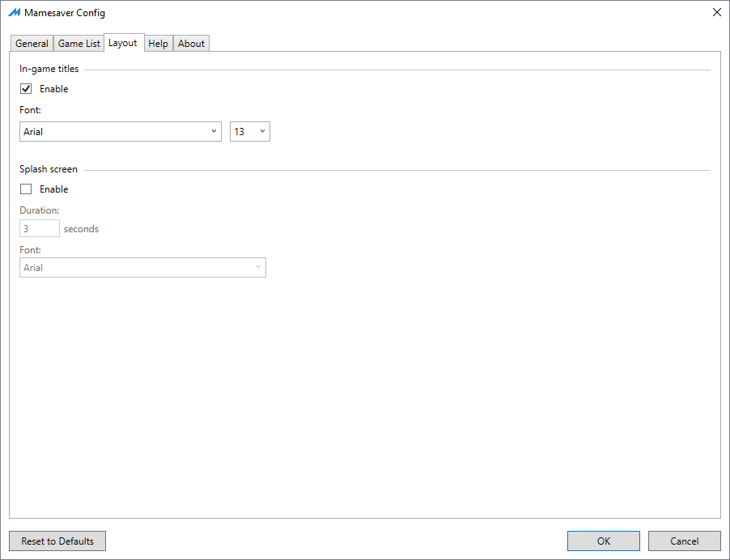The height and width of the screenshot is (560, 730).
Task: Switch to the General tab
Action: (32, 43)
